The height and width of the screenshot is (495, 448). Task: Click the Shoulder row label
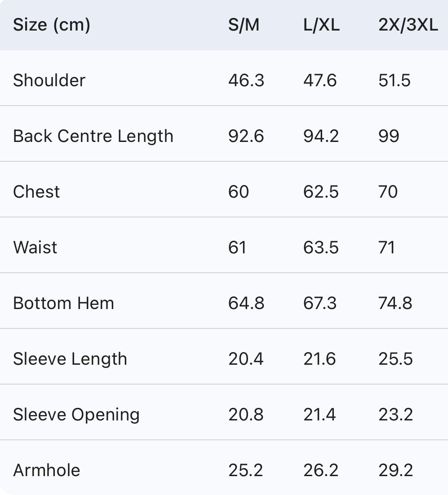point(49,80)
